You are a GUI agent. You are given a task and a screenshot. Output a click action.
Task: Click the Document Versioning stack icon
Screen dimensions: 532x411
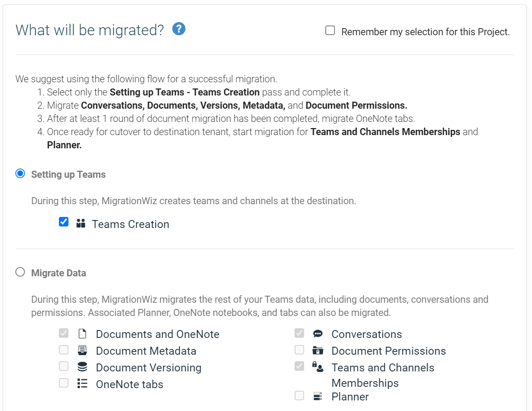pyautogui.click(x=82, y=367)
